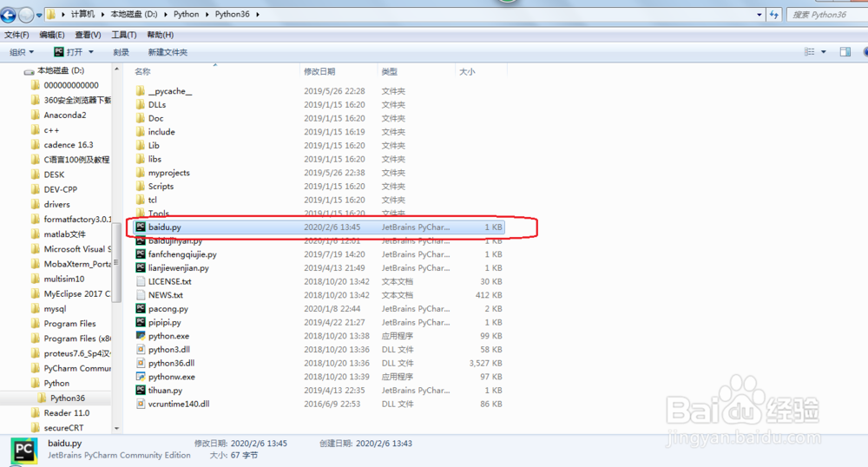
Task: Open the 查看(V) menu
Action: [x=88, y=35]
